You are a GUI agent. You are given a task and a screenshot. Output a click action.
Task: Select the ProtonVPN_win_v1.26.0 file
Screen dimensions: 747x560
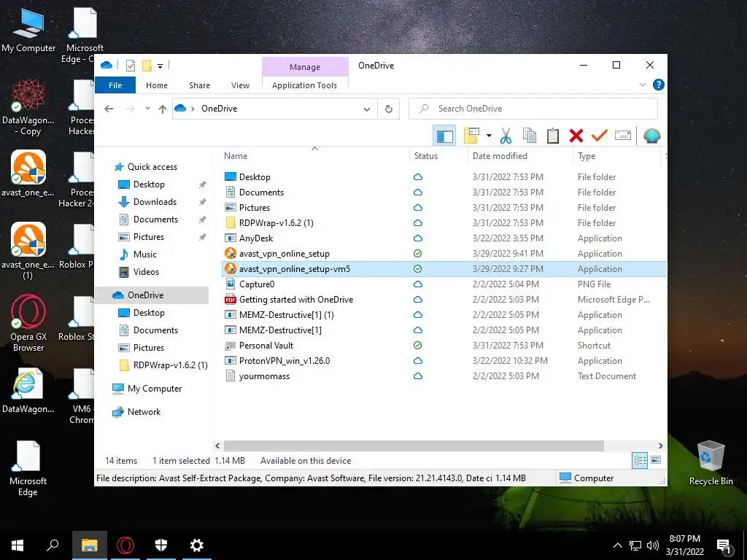(285, 360)
